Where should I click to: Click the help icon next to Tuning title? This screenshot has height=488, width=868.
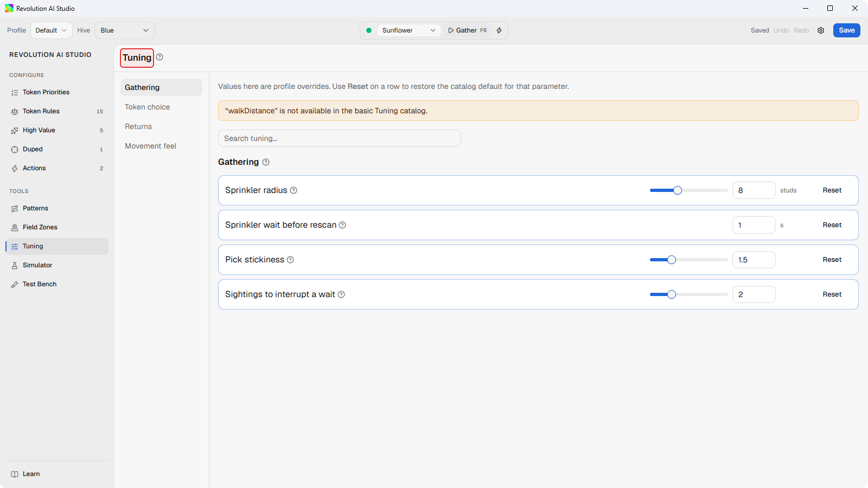point(159,57)
